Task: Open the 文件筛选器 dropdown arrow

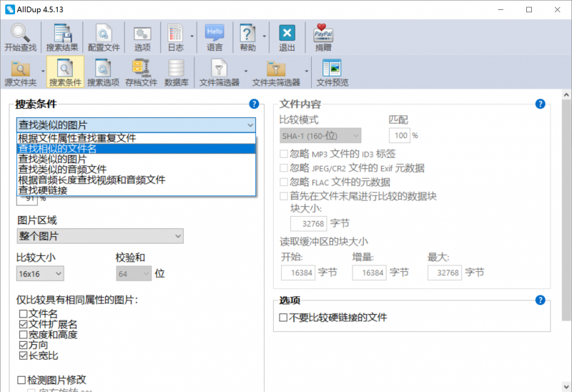Action: click(245, 71)
